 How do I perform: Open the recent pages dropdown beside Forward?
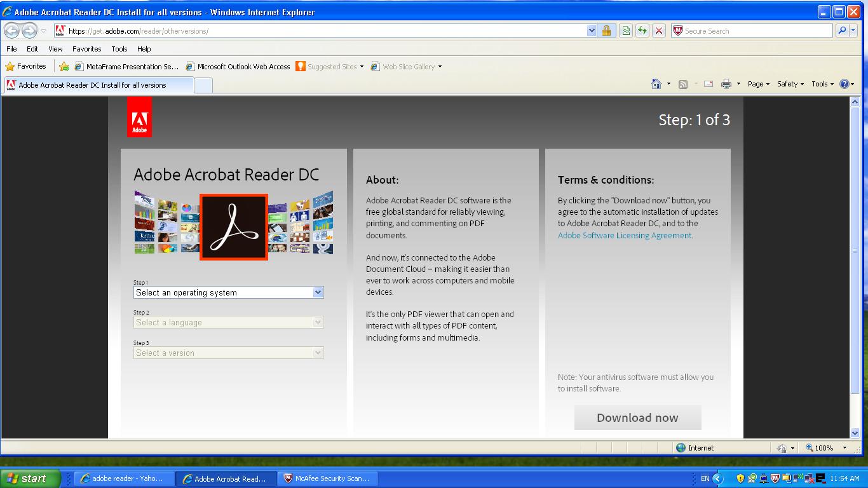point(44,30)
